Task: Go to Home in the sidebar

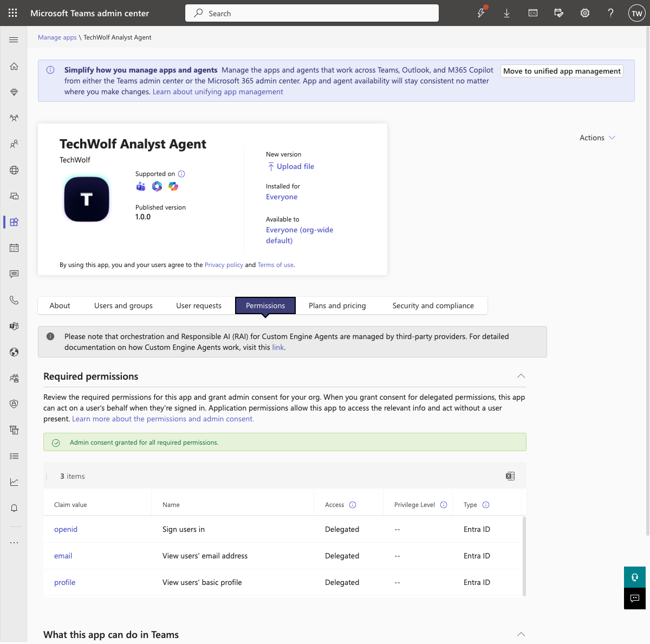Action: tap(14, 66)
